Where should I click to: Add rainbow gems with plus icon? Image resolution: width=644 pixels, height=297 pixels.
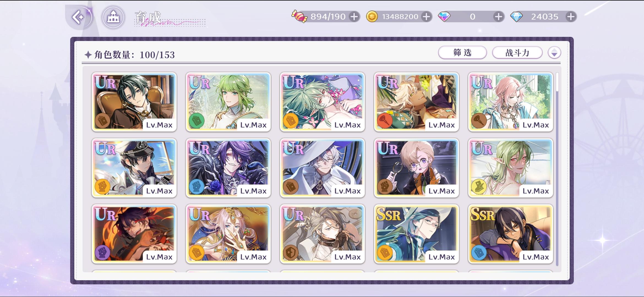pos(498,17)
